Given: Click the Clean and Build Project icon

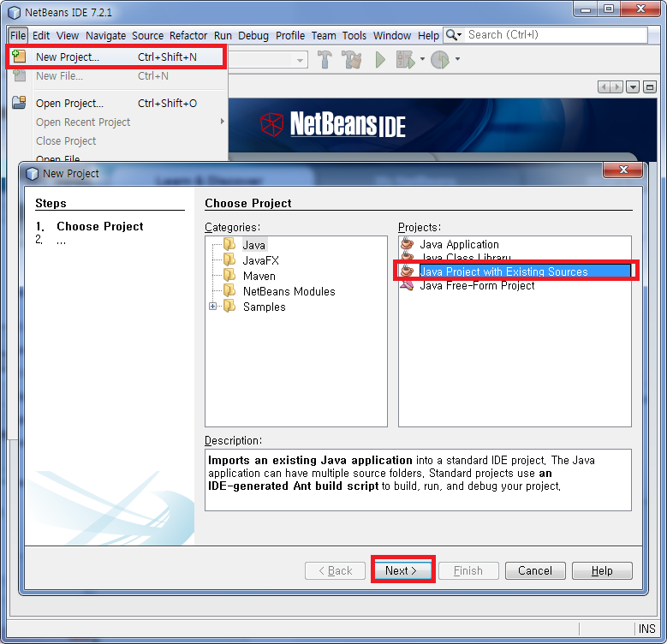Looking at the screenshot, I should tap(352, 59).
